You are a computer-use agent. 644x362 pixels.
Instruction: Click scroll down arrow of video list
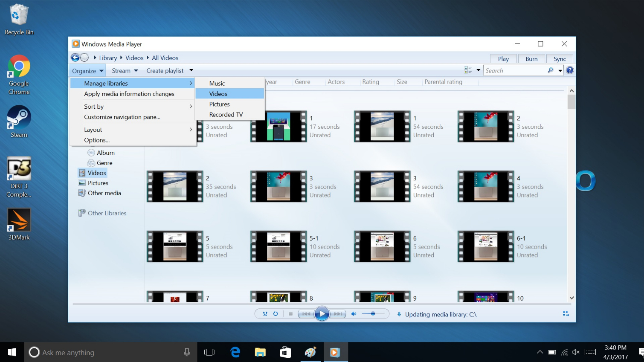tap(571, 298)
